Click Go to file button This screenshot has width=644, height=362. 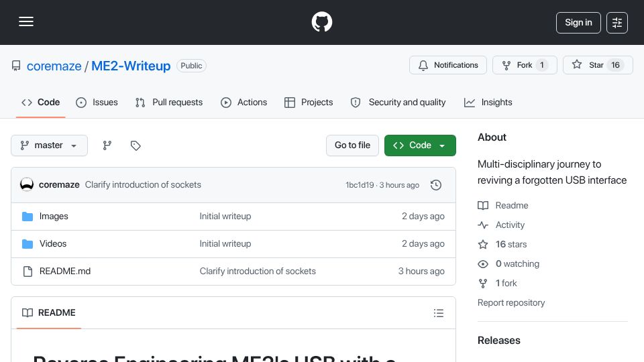tap(352, 145)
